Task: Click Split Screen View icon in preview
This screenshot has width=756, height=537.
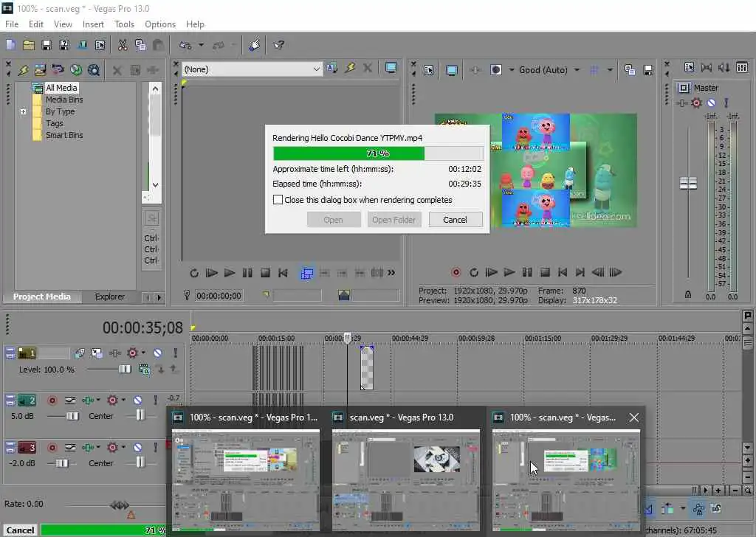Action: click(496, 70)
